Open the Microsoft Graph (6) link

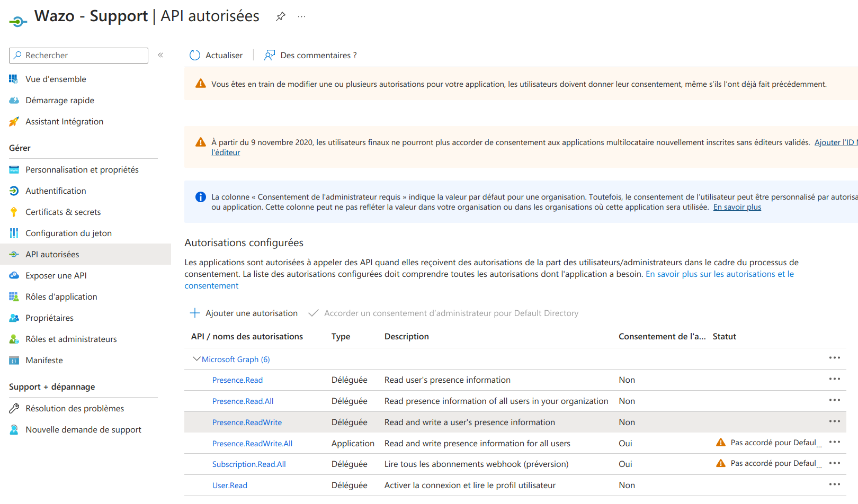tap(236, 359)
